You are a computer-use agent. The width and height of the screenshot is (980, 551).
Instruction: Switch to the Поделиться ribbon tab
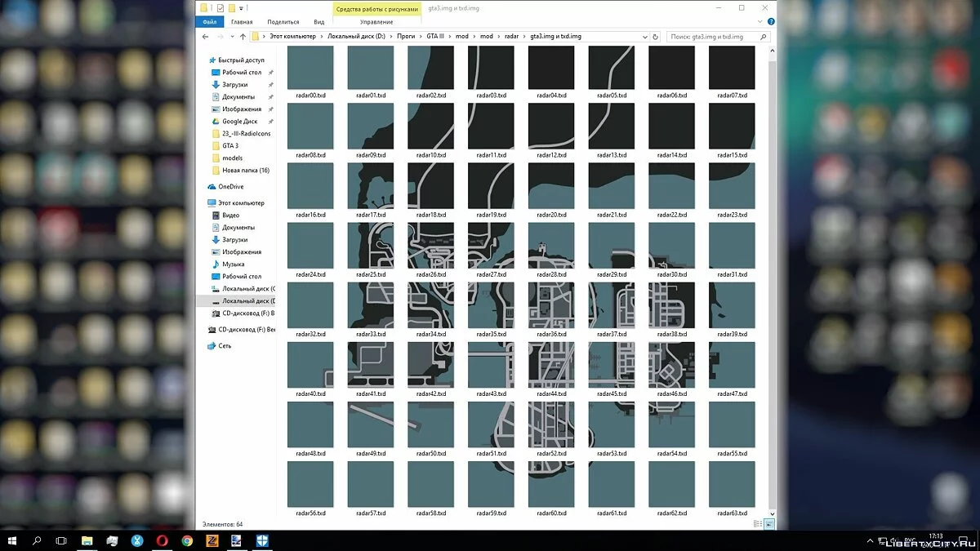click(283, 22)
